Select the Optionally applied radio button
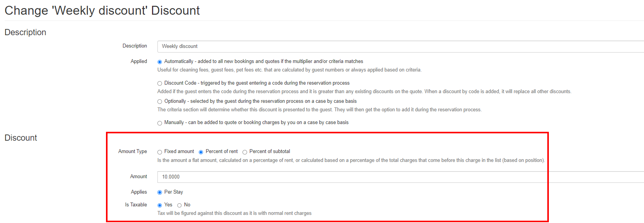This screenshot has width=644, height=223. [x=160, y=102]
